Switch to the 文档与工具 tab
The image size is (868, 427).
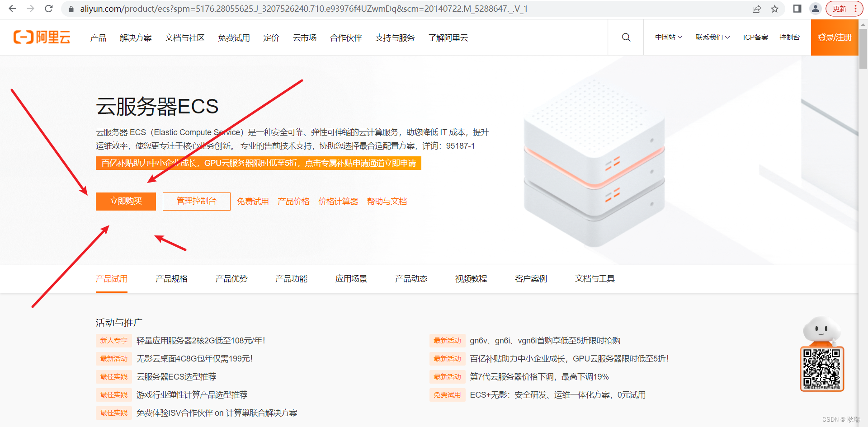point(594,279)
